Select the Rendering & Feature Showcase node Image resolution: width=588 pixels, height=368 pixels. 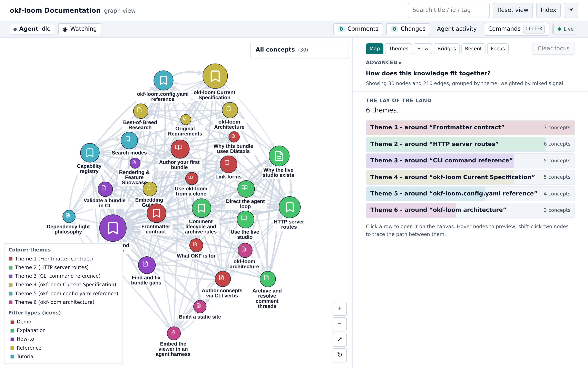[135, 163]
